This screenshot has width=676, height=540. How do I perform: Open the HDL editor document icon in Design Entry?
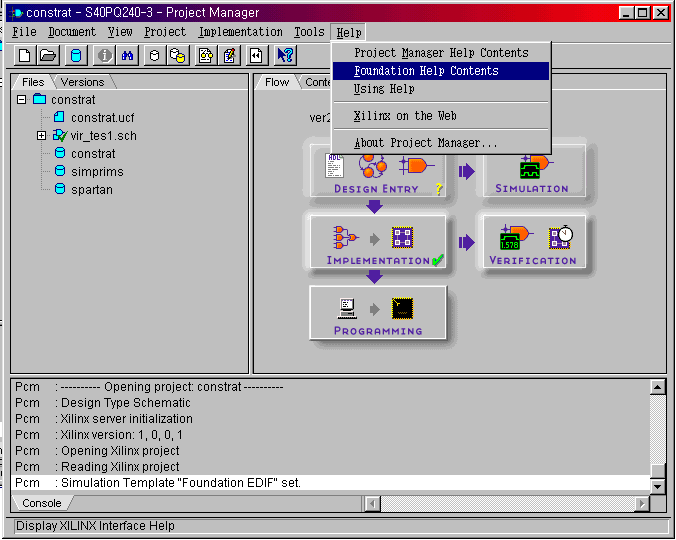tap(335, 165)
